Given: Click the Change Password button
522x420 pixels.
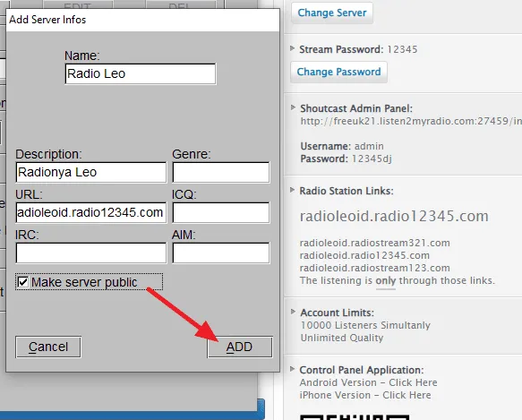Looking at the screenshot, I should pos(338,72).
